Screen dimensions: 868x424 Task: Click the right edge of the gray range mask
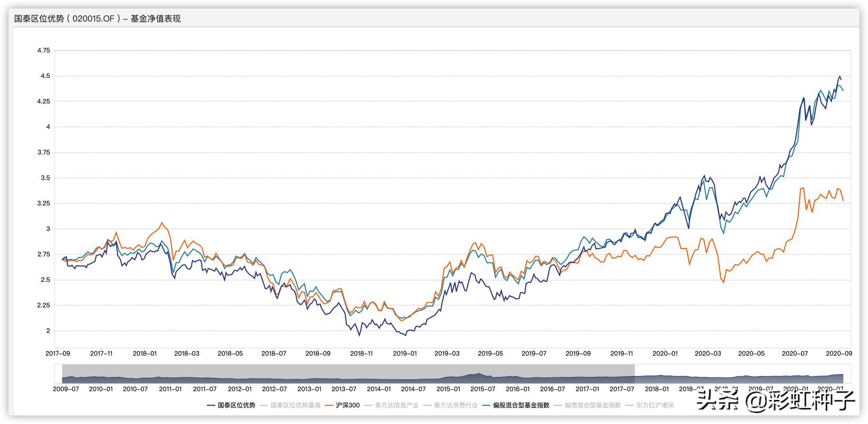pos(635,374)
